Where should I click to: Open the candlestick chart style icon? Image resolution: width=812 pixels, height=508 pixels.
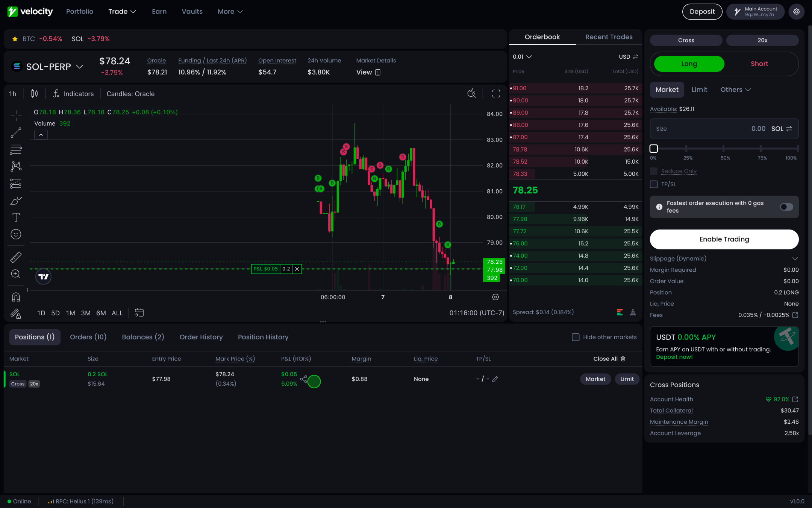(x=34, y=94)
